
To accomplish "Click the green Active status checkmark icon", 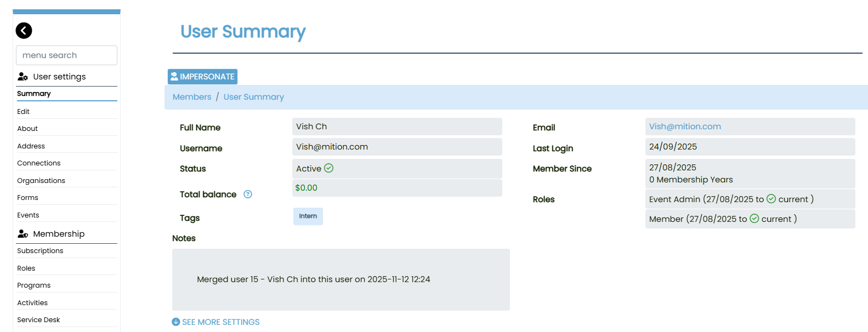I will click(329, 168).
